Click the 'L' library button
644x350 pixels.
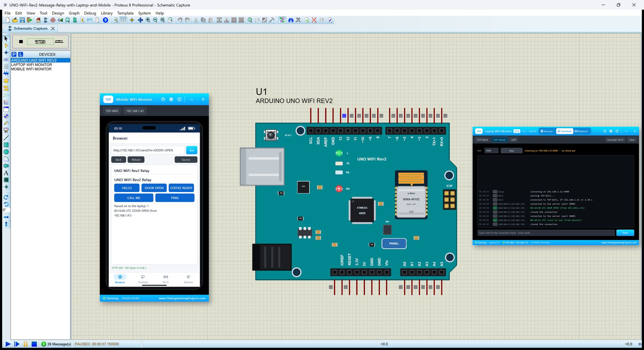point(20,54)
